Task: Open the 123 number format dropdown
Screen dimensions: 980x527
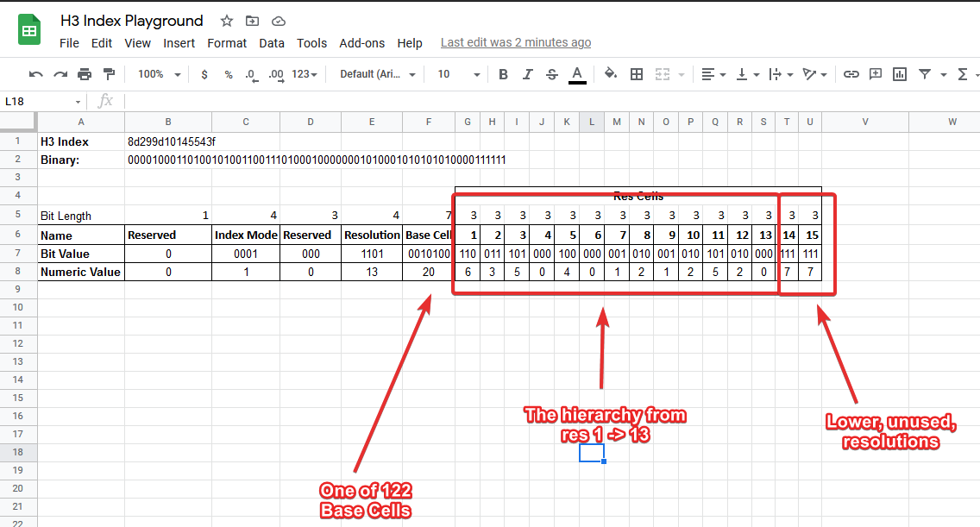Action: pos(305,74)
